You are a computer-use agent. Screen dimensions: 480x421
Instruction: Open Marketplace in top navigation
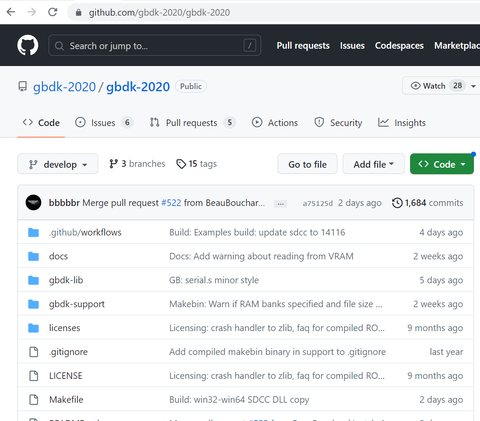pos(457,45)
